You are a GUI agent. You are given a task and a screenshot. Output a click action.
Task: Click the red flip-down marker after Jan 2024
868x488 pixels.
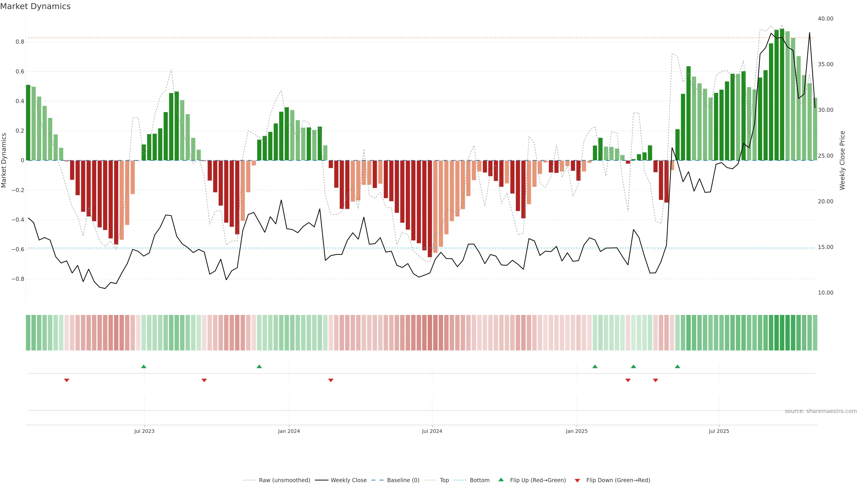pyautogui.click(x=331, y=380)
